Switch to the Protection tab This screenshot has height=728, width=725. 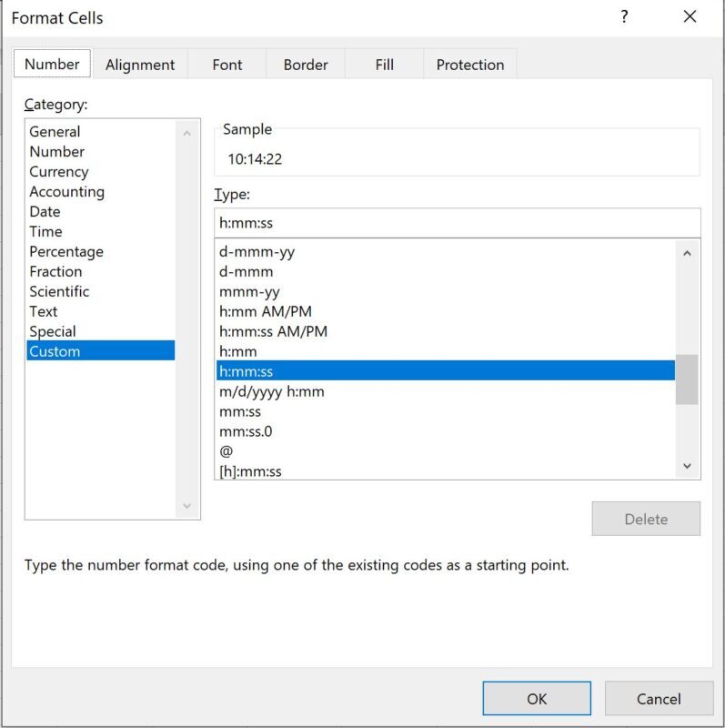(x=469, y=64)
